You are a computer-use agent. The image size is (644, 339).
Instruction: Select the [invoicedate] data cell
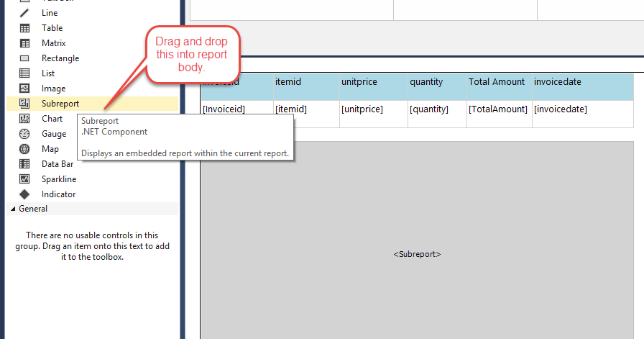[583, 114]
